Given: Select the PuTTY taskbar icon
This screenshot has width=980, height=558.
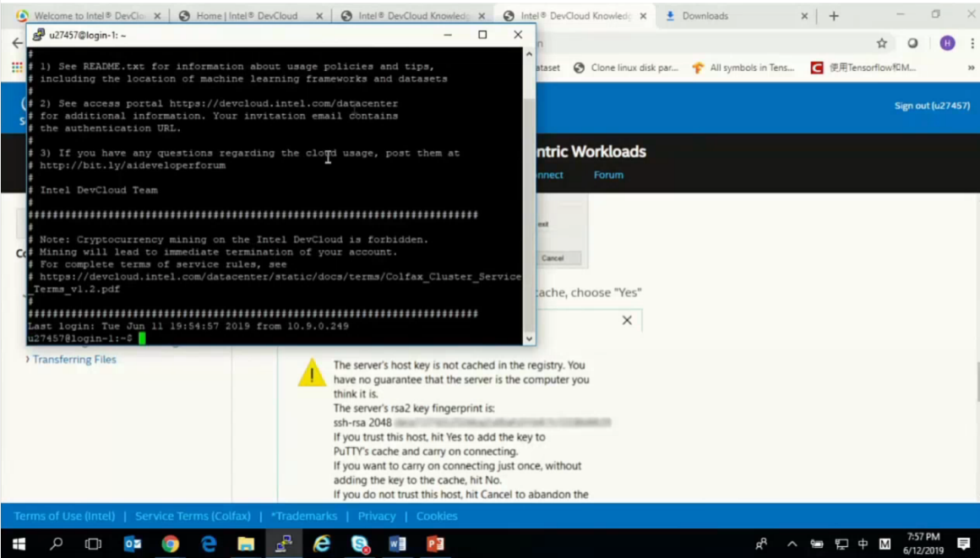Looking at the screenshot, I should click(284, 544).
